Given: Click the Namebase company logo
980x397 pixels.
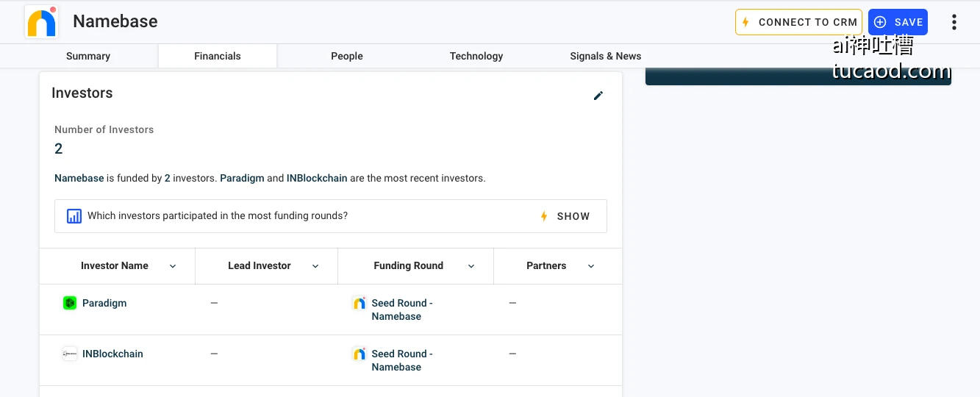Looking at the screenshot, I should 42,21.
